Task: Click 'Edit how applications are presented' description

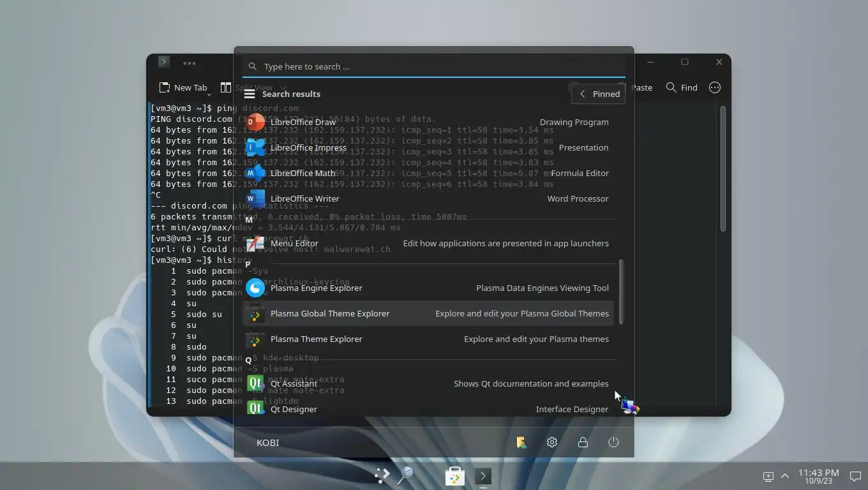Action: (505, 243)
